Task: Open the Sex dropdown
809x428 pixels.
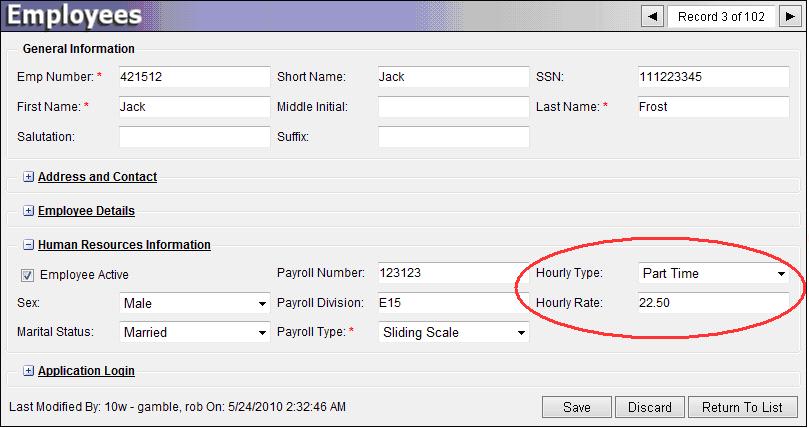Action: [194, 303]
